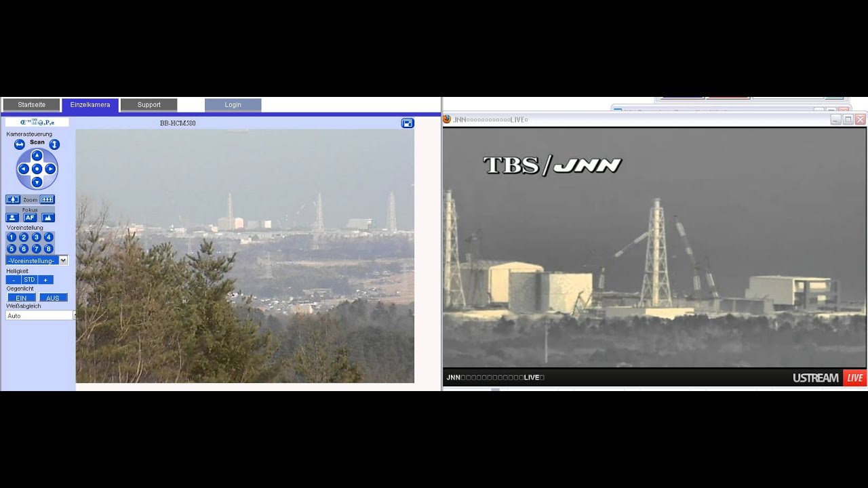Turn backlight compensation off with AUS
Image resolution: width=868 pixels, height=488 pixels.
point(53,298)
